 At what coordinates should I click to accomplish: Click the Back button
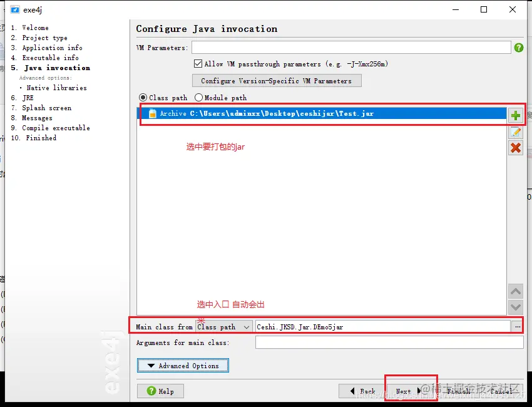point(362,391)
